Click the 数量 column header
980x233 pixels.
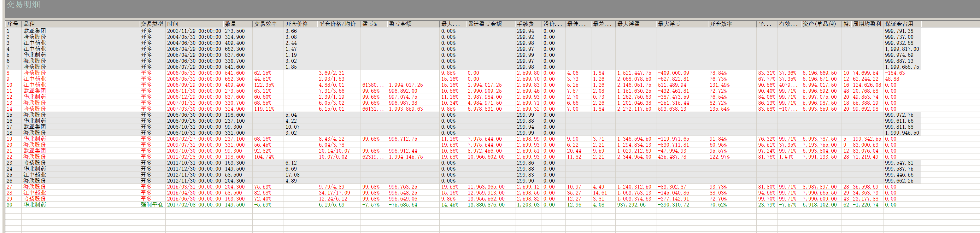(238, 24)
